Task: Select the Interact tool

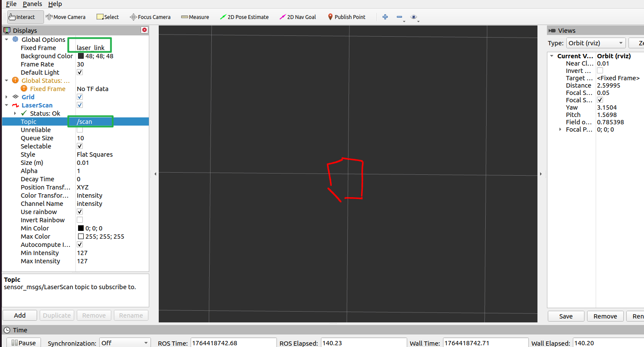Action: coord(22,17)
